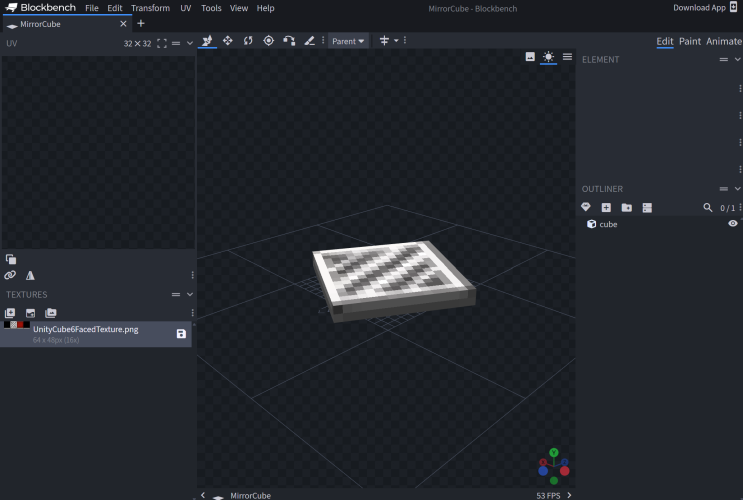Search the Outliner
This screenshot has width=743, height=500.
[x=707, y=208]
